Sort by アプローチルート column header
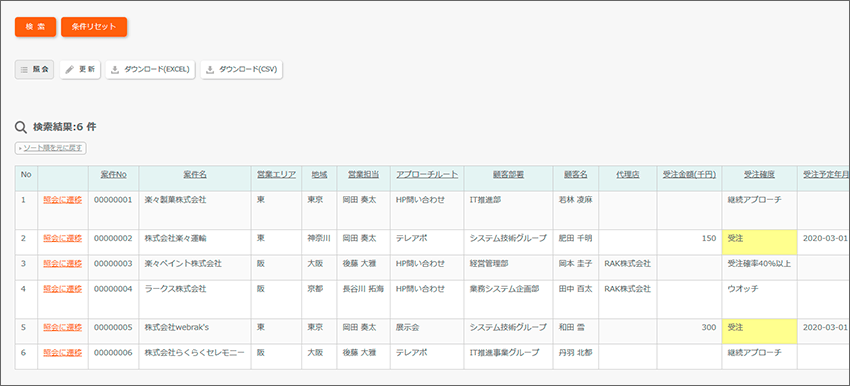This screenshot has width=850, height=386. (x=427, y=175)
